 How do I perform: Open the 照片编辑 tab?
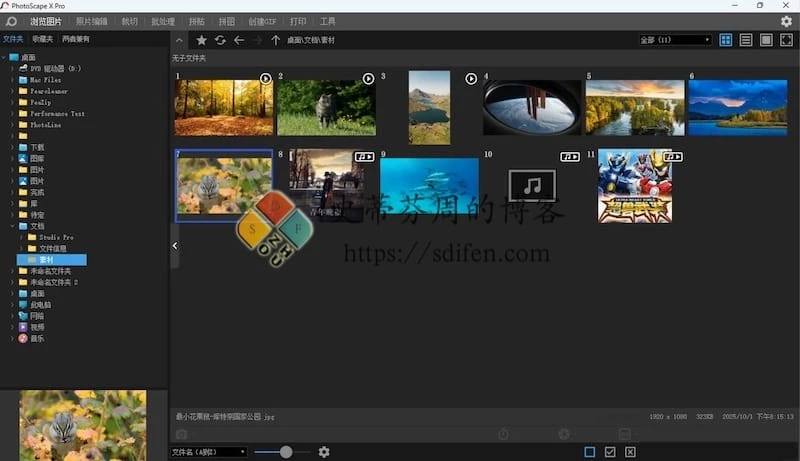(x=92, y=21)
